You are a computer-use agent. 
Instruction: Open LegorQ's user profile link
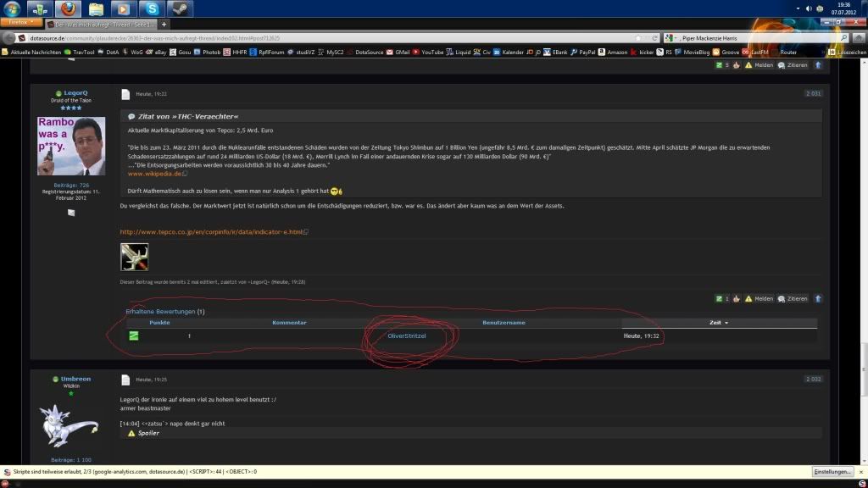tap(75, 93)
